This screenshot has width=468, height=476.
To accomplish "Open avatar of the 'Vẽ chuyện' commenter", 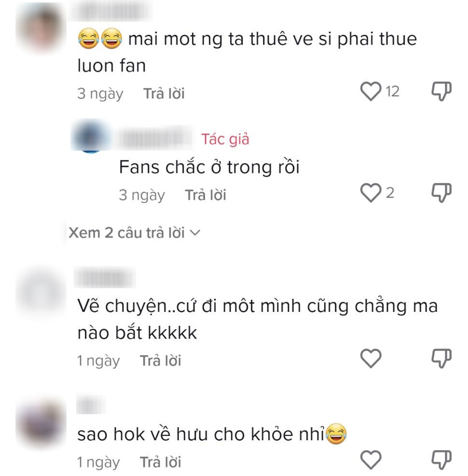I will (41, 292).
